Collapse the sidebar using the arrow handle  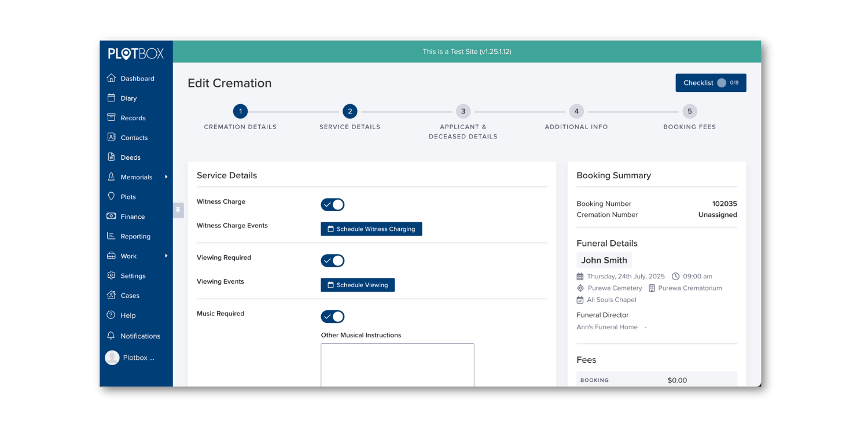click(x=178, y=210)
